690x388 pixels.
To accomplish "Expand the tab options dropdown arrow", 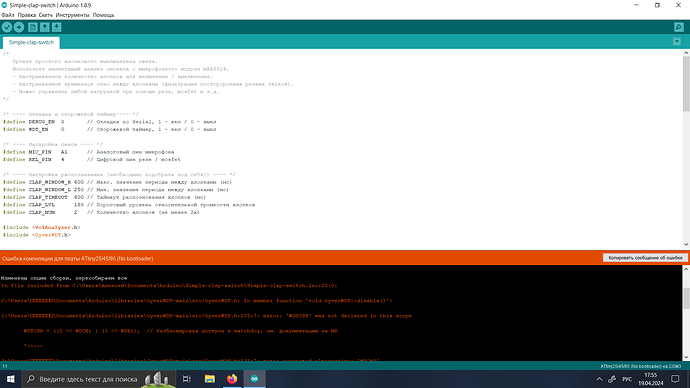I will (677, 42).
